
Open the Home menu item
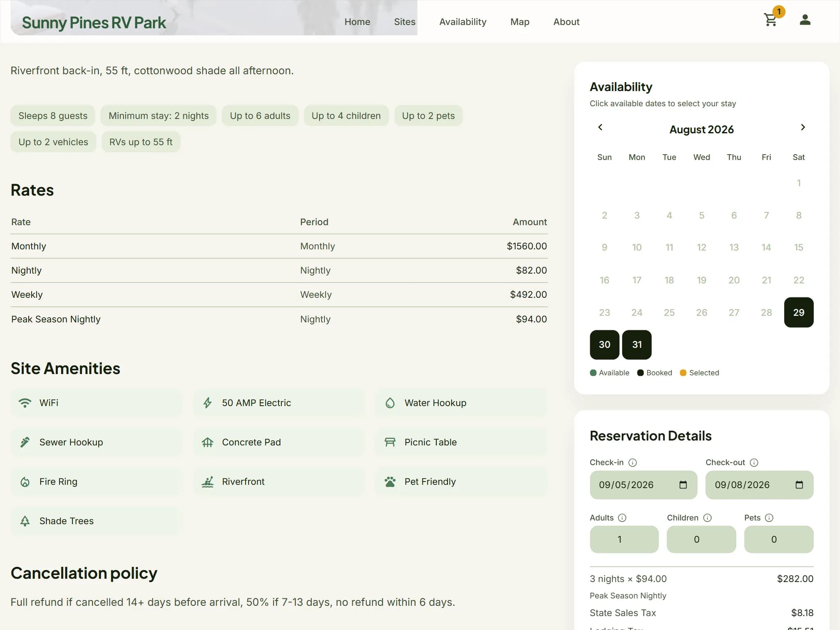[x=357, y=22]
